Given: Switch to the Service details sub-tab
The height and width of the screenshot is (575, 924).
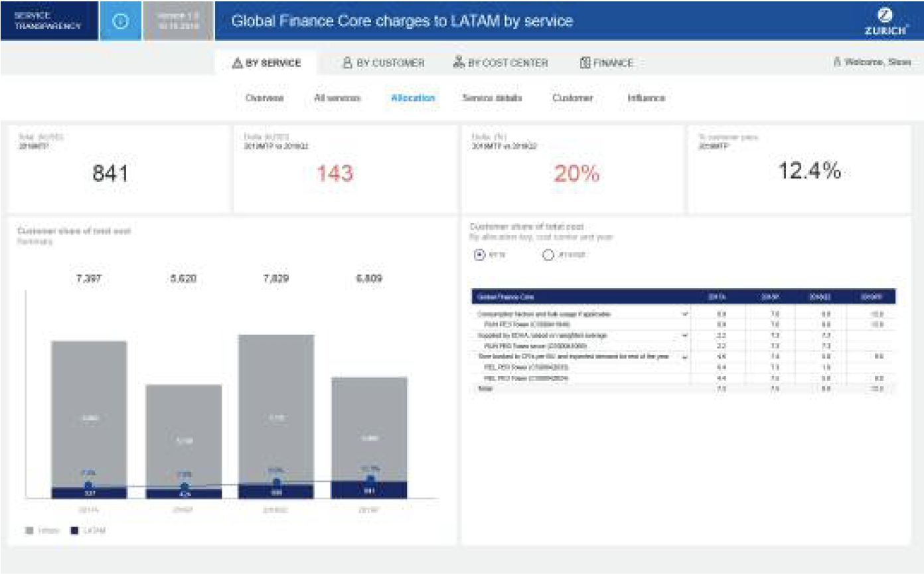Looking at the screenshot, I should click(492, 98).
